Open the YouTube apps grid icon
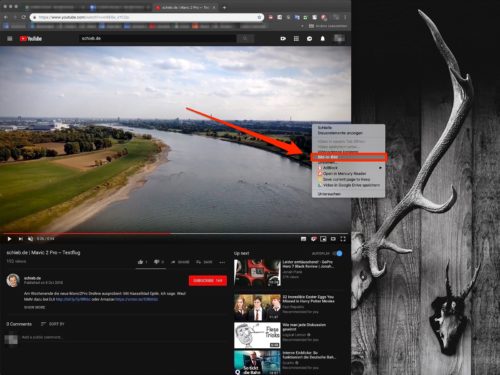The height and width of the screenshot is (375, 500). click(296, 39)
